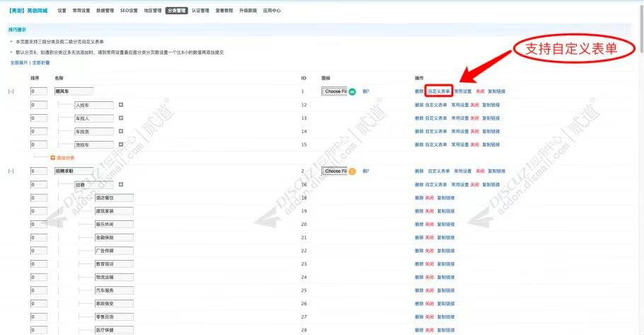Image resolution: width=644 pixels, height=335 pixels.
Task: Click the plus icon beside 车找货
Action: pos(121,131)
